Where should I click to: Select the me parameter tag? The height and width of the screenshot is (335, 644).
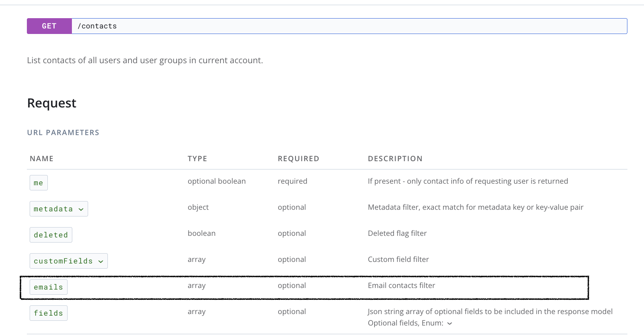(x=39, y=183)
